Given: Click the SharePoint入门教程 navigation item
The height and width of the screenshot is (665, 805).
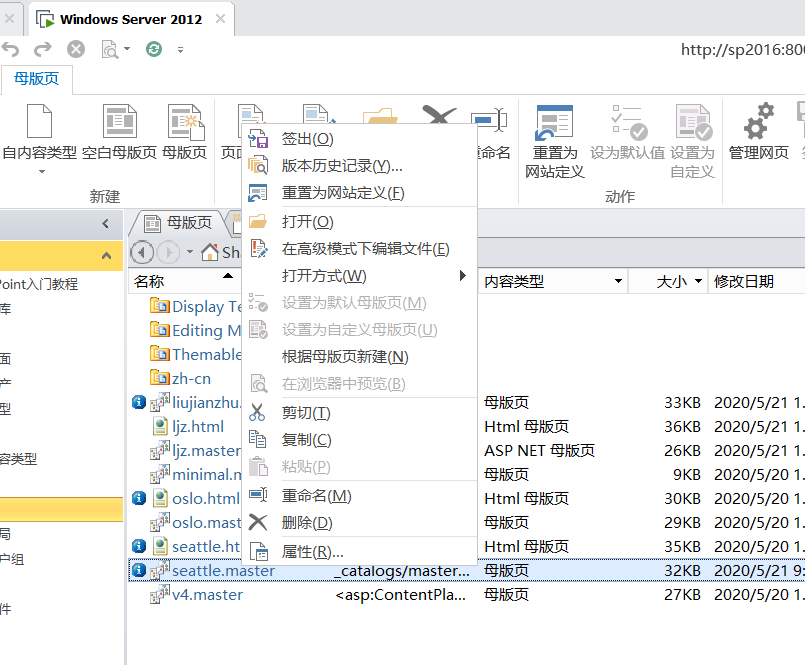Looking at the screenshot, I should click(39, 284).
